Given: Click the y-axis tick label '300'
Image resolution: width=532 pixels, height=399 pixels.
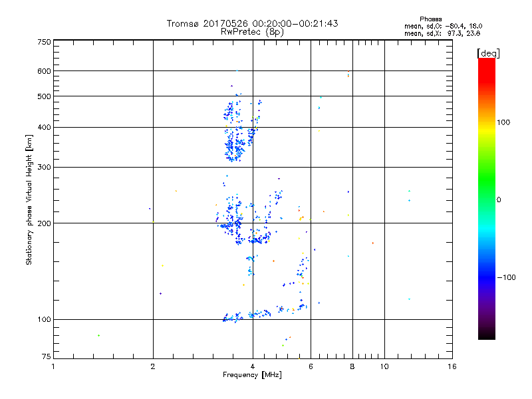Looking at the screenshot, I should [44, 167].
